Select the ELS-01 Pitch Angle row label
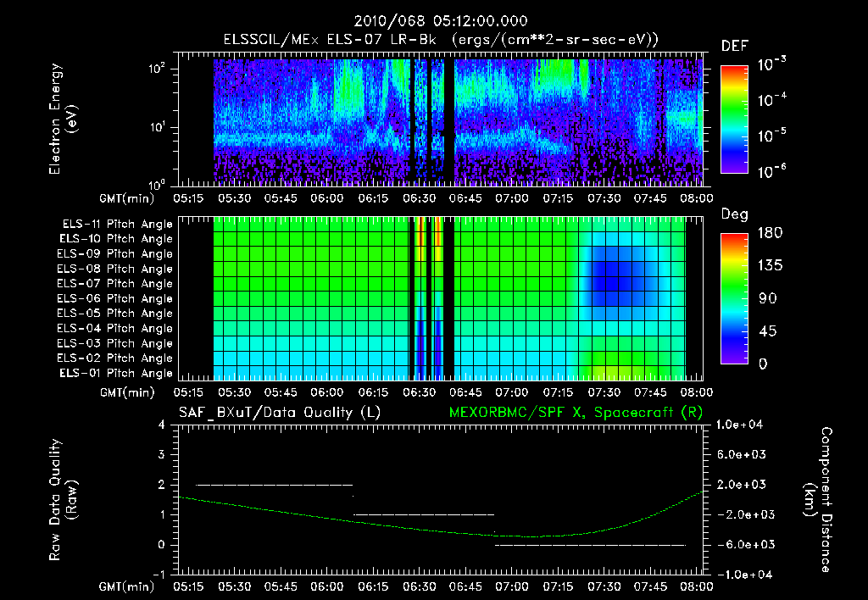Image resolution: width=868 pixels, height=600 pixels. tap(116, 373)
